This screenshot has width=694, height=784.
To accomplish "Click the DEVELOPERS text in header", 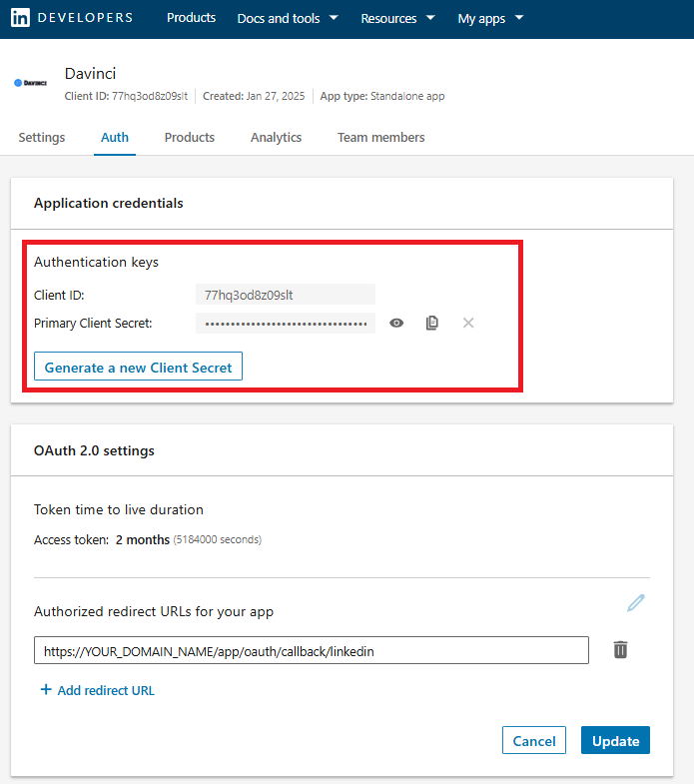I will (x=86, y=18).
